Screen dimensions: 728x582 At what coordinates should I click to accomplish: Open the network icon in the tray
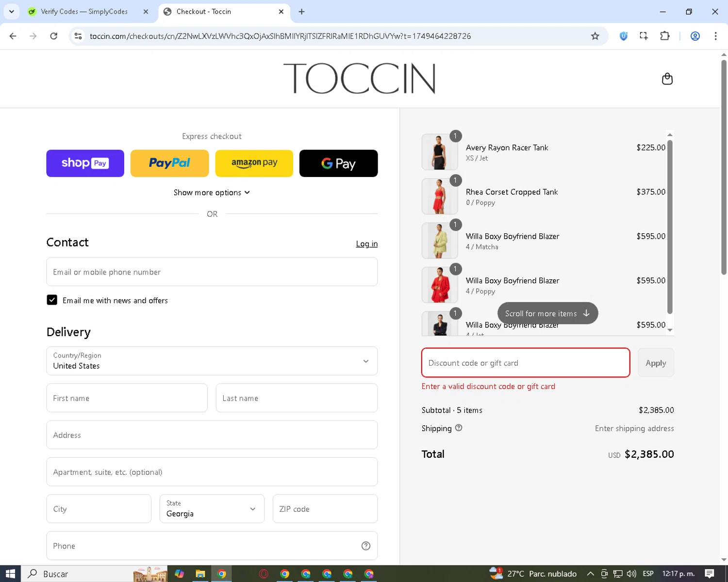coord(617,574)
